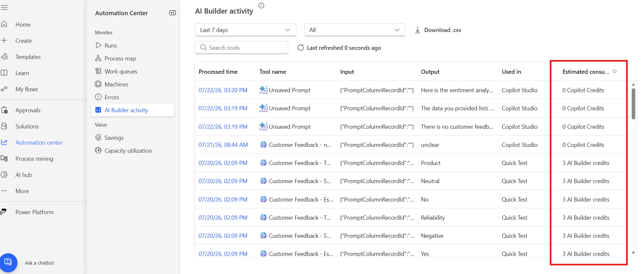
Task: Click the Create plus icon
Action: pos(4,40)
